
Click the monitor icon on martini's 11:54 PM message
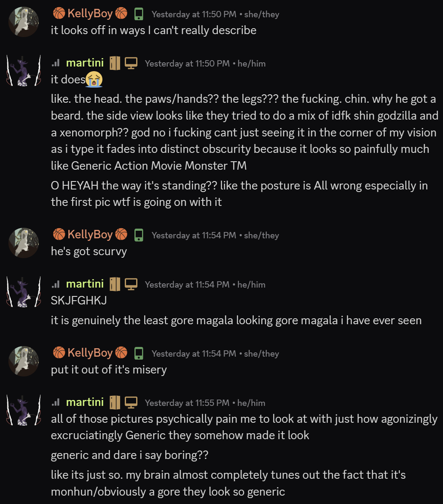click(x=131, y=284)
